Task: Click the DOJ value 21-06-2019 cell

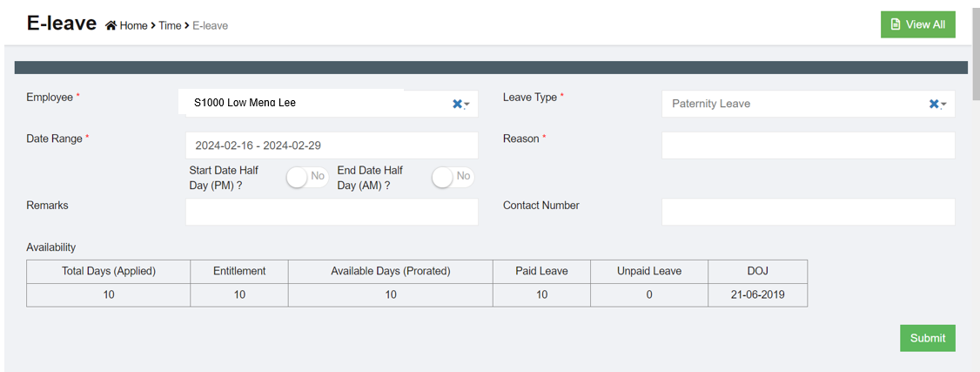Action: (x=757, y=294)
